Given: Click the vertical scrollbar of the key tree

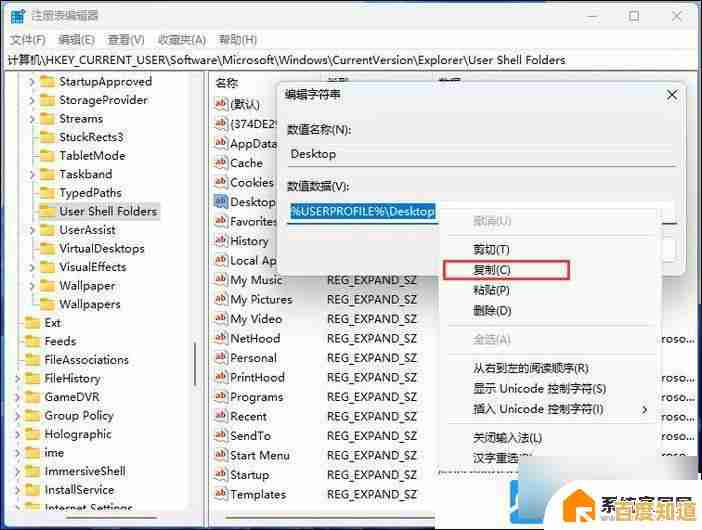Looking at the screenshot, I should pyautogui.click(x=195, y=363).
